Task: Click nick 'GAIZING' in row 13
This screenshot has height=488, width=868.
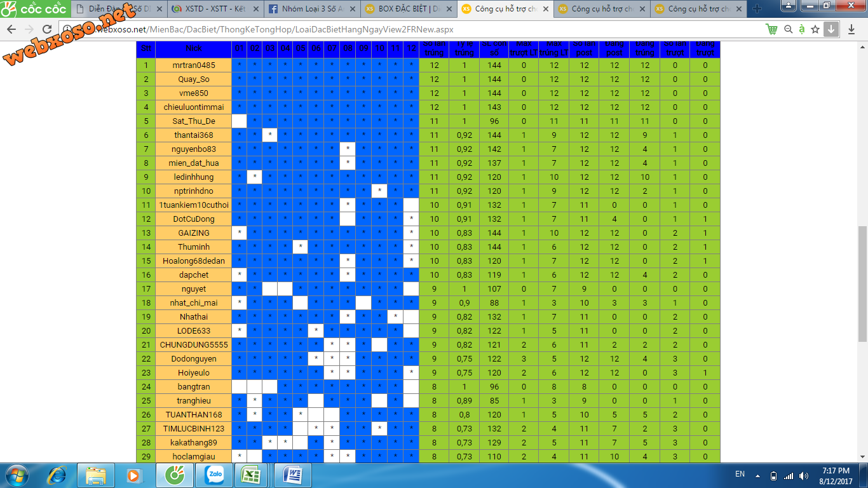Action: pyautogui.click(x=194, y=233)
